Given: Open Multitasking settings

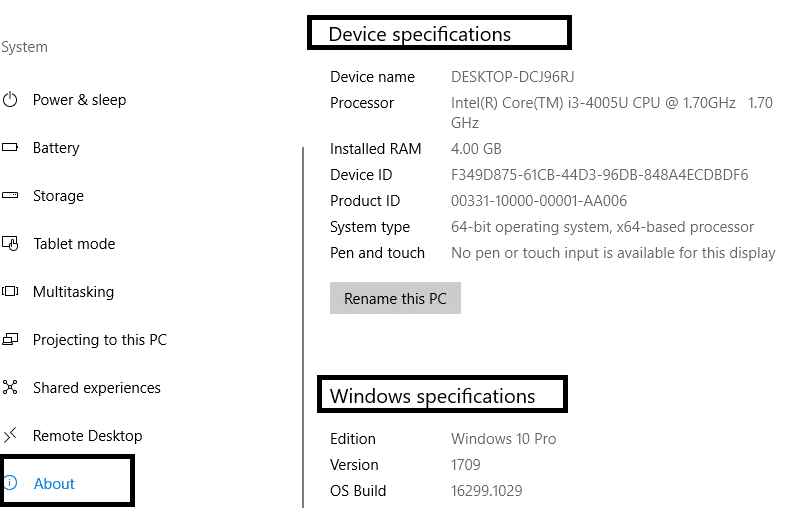Looking at the screenshot, I should click(x=73, y=292).
